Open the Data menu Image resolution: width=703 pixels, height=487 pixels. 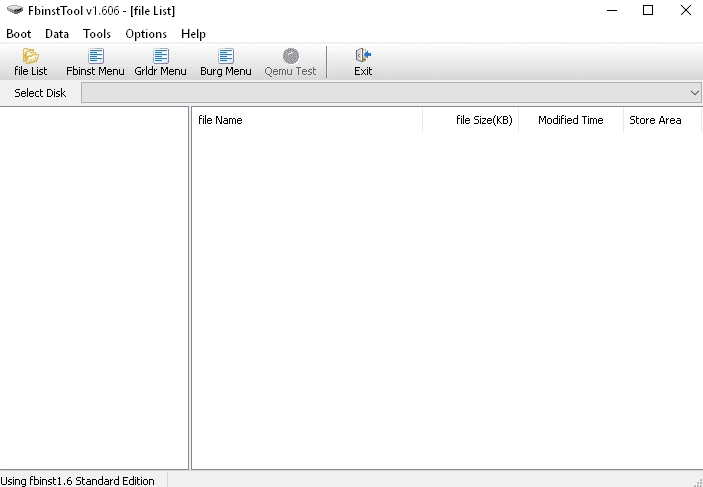[57, 34]
